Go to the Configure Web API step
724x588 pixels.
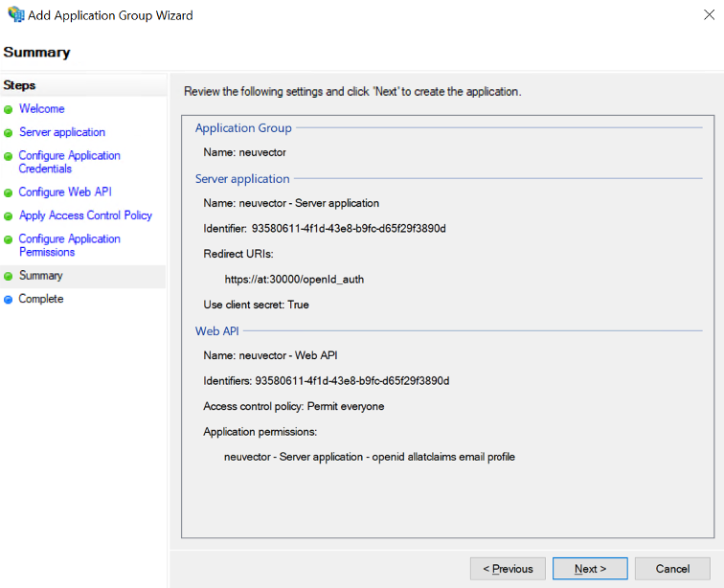(65, 192)
